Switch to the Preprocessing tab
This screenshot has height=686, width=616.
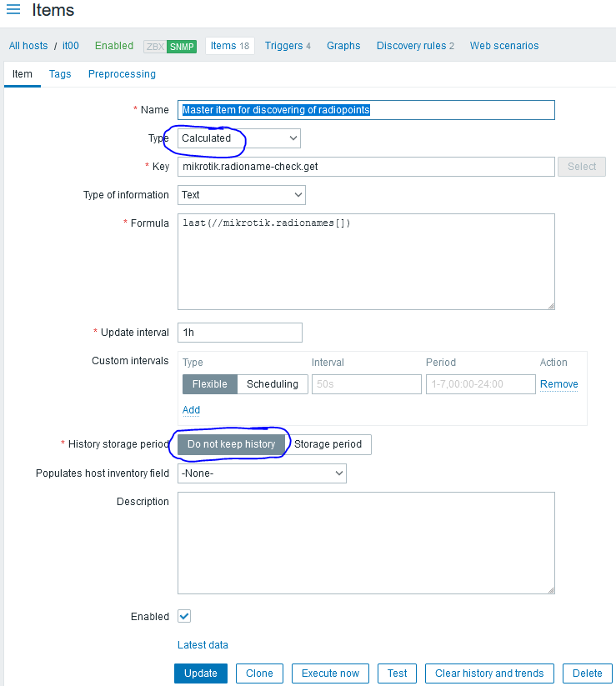coord(122,74)
